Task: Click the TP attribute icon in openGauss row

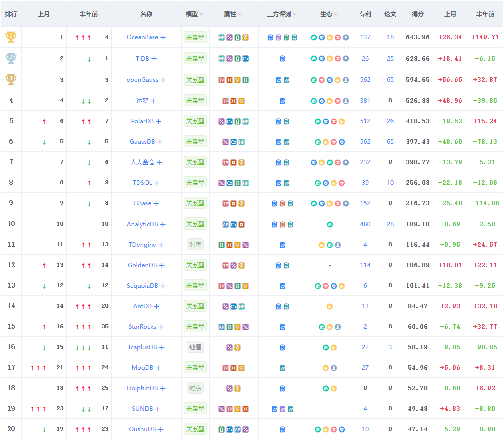Action: point(221,80)
